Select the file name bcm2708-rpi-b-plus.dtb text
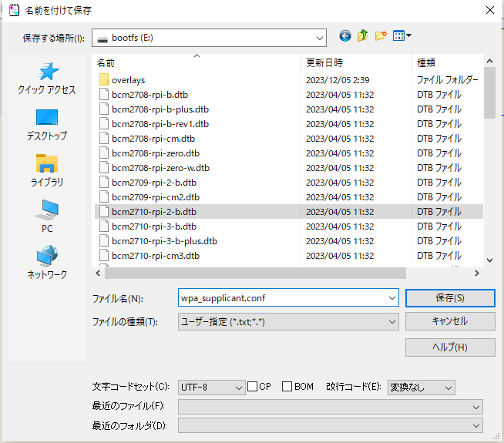The image size is (504, 443). 160,109
